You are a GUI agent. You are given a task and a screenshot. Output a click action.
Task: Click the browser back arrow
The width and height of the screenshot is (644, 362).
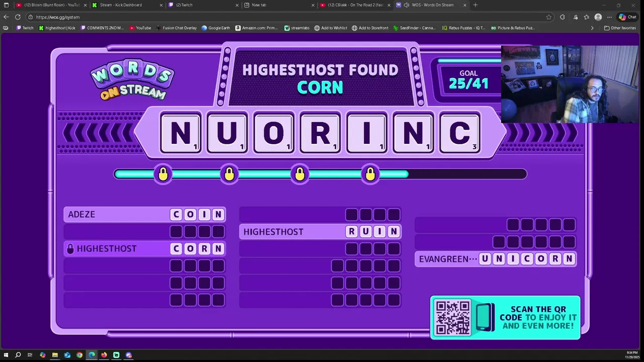(x=6, y=17)
